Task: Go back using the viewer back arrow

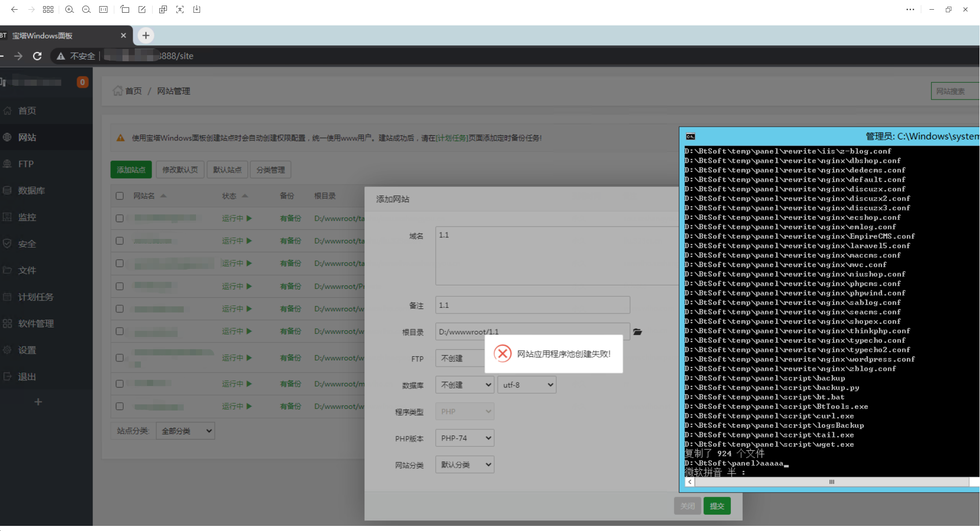Action: click(14, 9)
